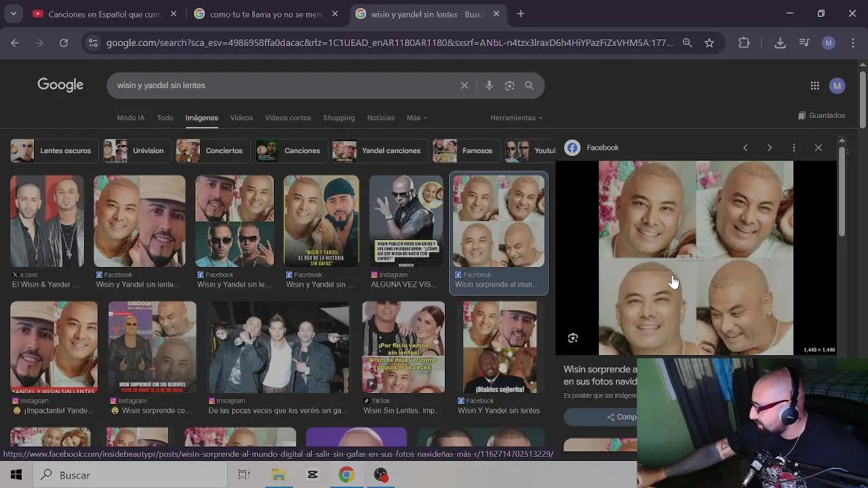The height and width of the screenshot is (488, 868).
Task: Open Chrome three-dot menu
Action: [x=852, y=43]
